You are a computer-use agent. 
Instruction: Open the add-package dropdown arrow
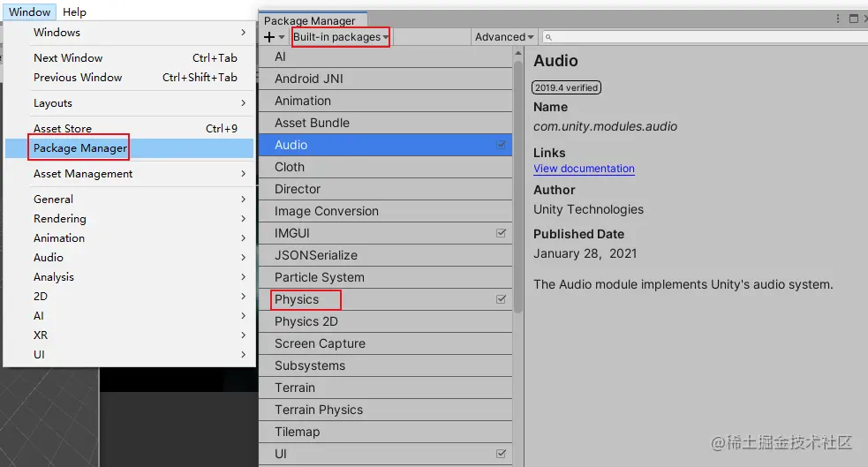(281, 37)
